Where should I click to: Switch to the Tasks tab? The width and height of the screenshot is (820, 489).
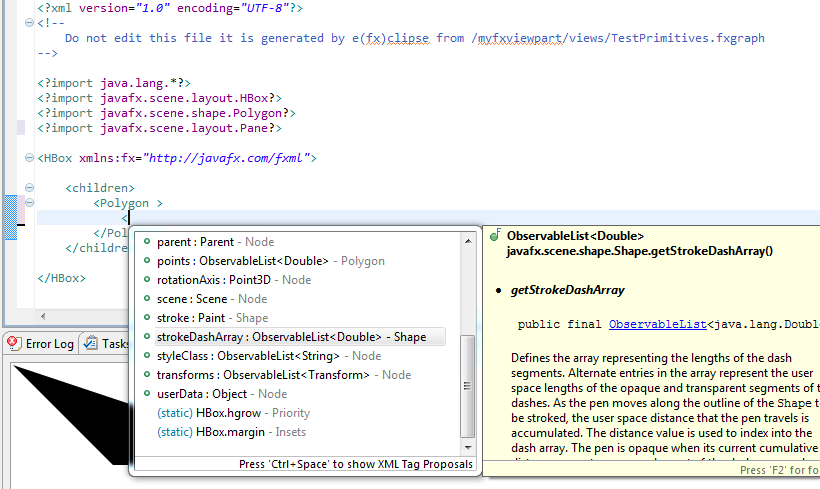coord(108,343)
